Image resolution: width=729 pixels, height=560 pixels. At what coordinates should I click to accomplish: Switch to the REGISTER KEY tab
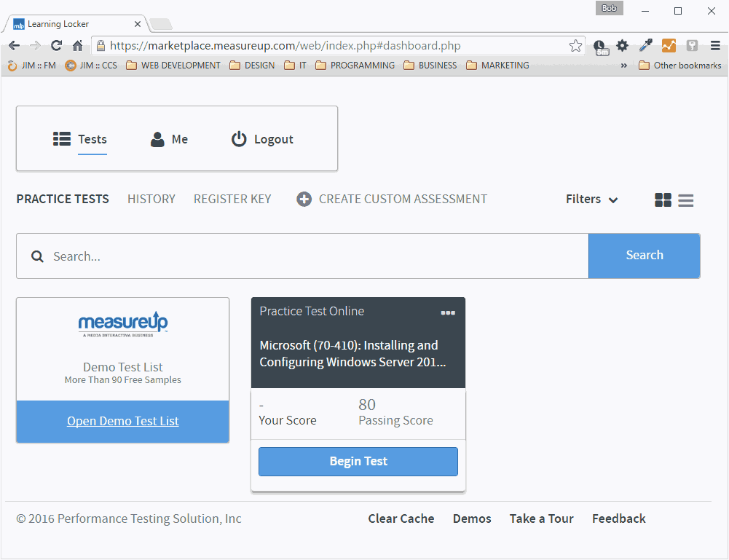232,200
